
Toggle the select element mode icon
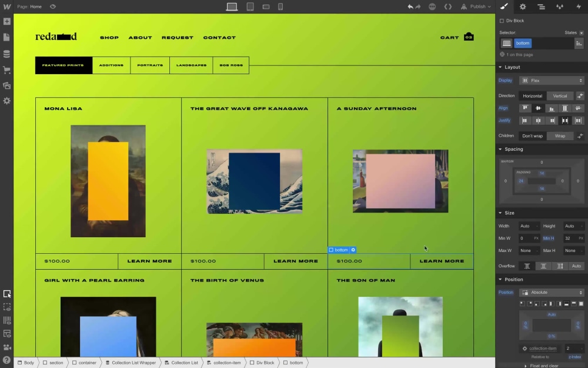pos(6,294)
